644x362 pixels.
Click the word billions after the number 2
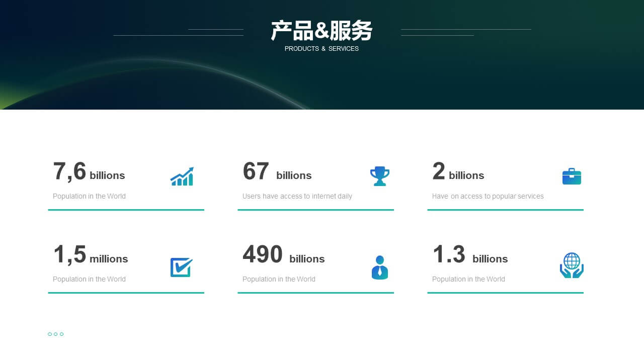click(466, 175)
